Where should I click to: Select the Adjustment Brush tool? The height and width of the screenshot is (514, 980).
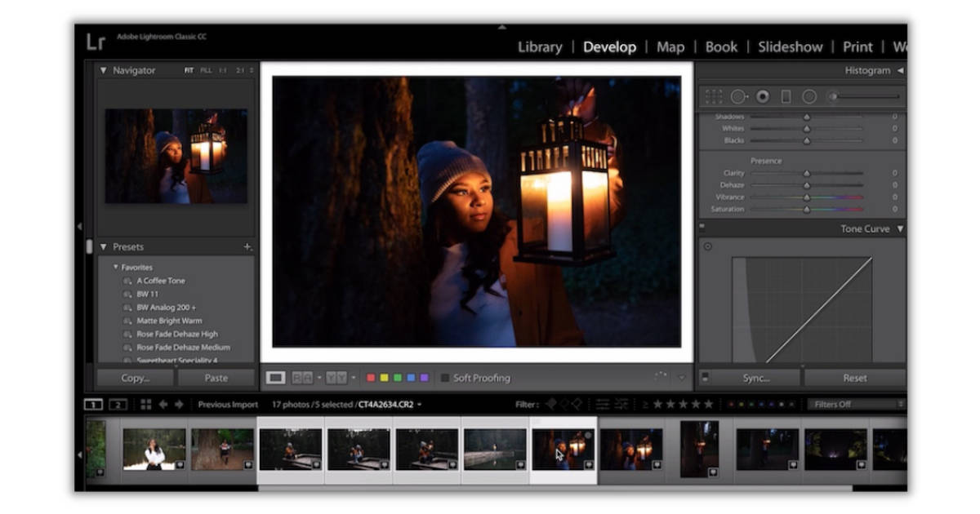pyautogui.click(x=833, y=97)
